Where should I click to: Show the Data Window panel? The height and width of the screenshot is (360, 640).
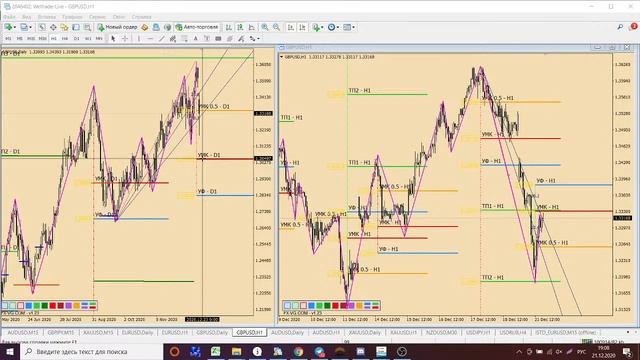53,27
